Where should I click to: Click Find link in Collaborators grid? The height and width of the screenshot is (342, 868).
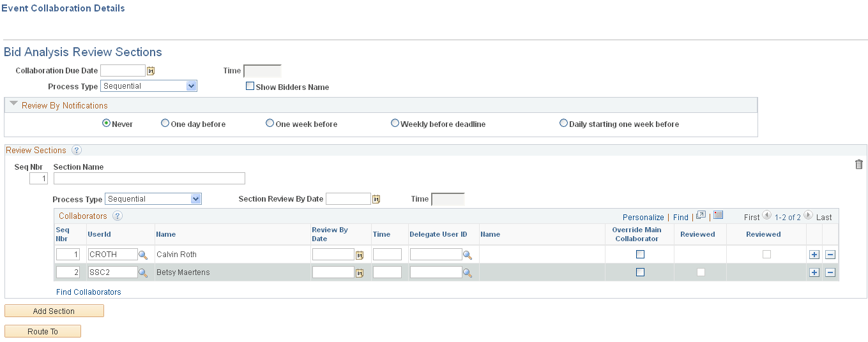pos(681,218)
